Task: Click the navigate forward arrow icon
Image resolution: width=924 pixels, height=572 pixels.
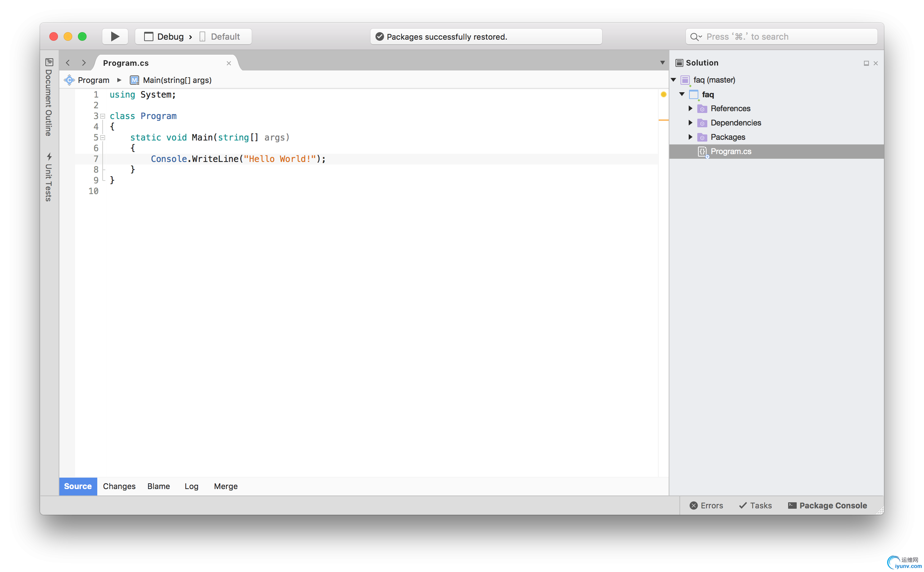Action: click(84, 63)
